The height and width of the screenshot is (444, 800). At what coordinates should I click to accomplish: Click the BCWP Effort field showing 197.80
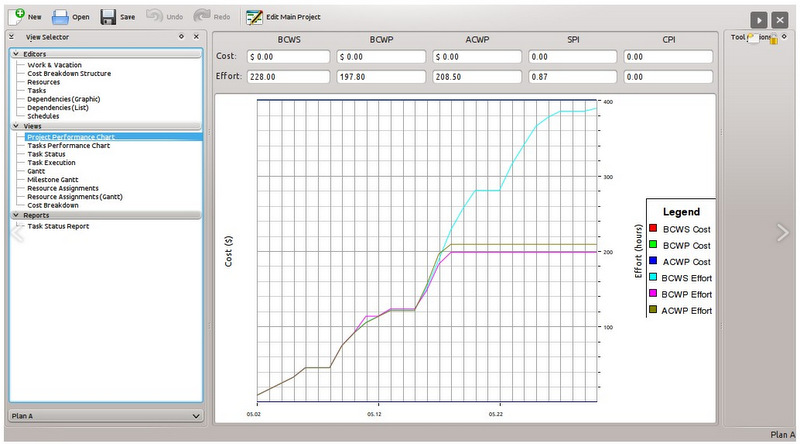click(381, 77)
